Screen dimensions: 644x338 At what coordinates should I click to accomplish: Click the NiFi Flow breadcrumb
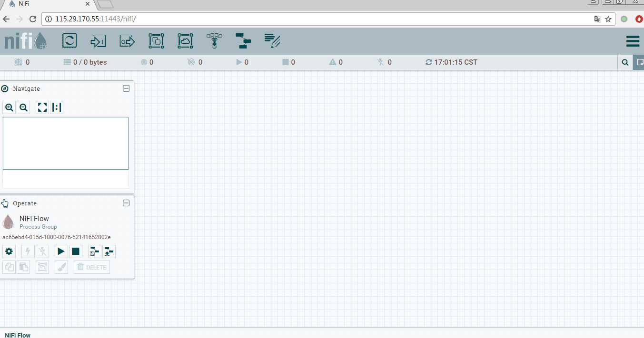[18, 335]
